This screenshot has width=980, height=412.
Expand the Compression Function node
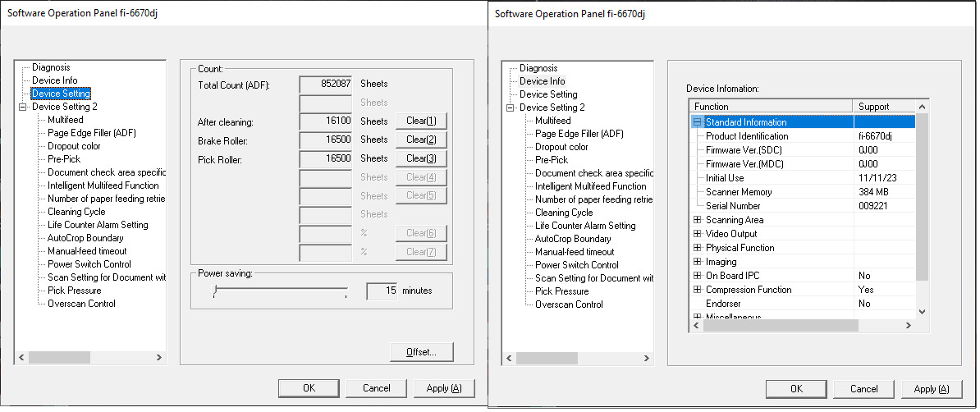(698, 290)
